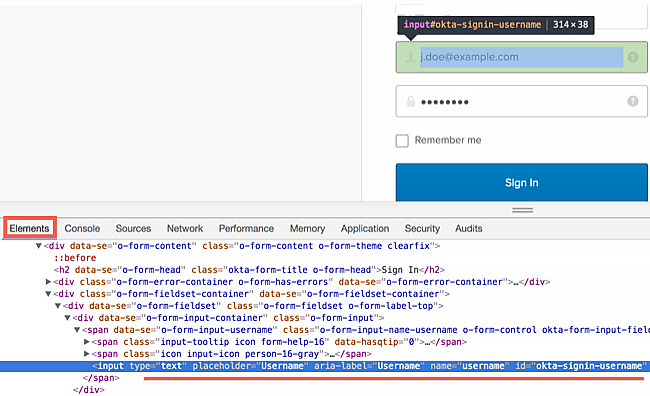Click the person icon in username field
This screenshot has height=396, width=650.
[x=410, y=57]
